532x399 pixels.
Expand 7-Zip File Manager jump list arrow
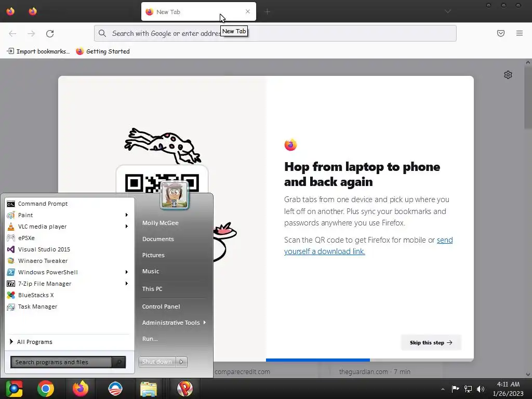pos(127,284)
